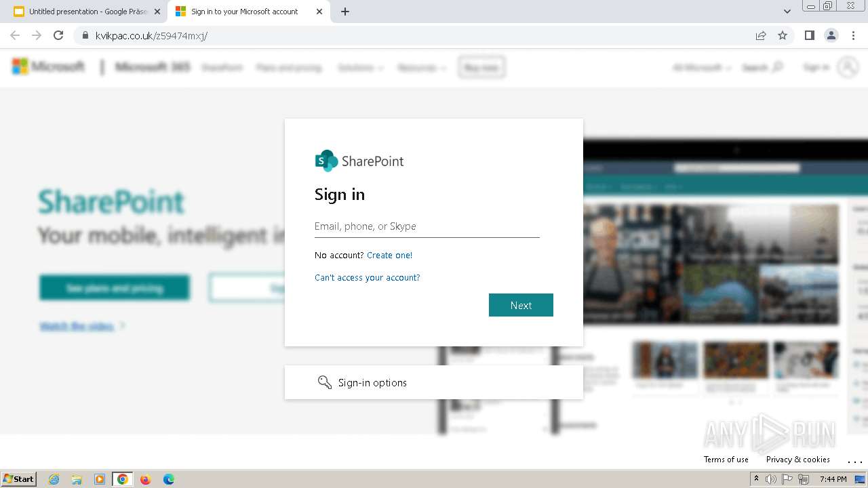
Task: Click the address bar URL kvikpac.co.uk
Action: tap(151, 36)
